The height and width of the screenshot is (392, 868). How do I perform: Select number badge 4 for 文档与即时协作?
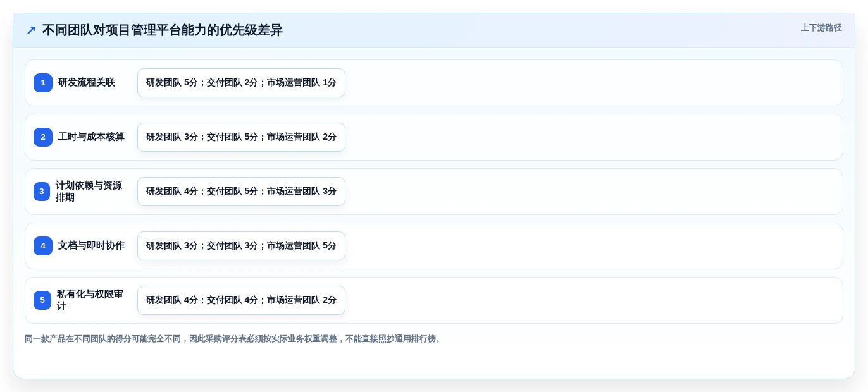43,246
